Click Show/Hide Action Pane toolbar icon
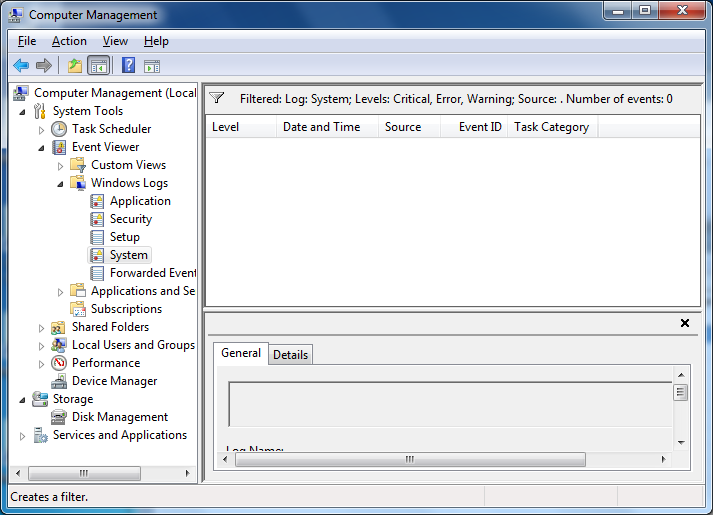Screen dimensions: 713x515 click(152, 66)
